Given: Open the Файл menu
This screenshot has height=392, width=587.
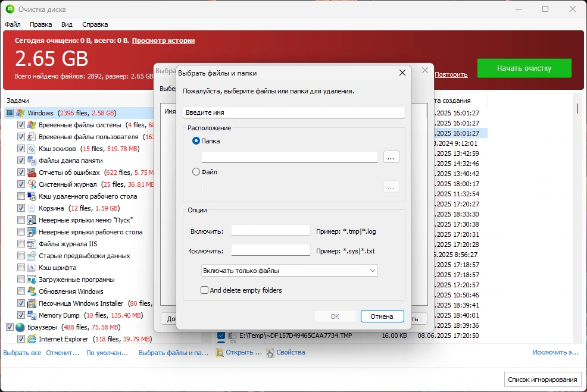Looking at the screenshot, I should [x=13, y=24].
